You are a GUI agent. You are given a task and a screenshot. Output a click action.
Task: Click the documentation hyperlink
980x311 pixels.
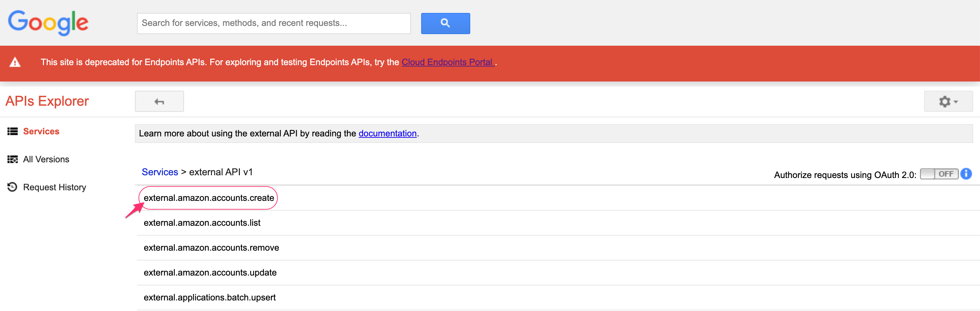click(x=387, y=133)
